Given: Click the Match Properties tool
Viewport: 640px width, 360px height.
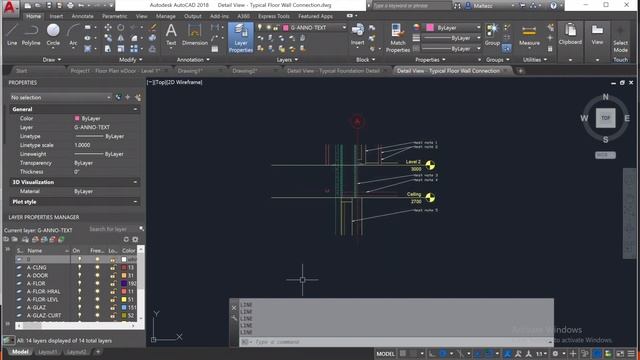Looking at the screenshot, I should point(398,38).
